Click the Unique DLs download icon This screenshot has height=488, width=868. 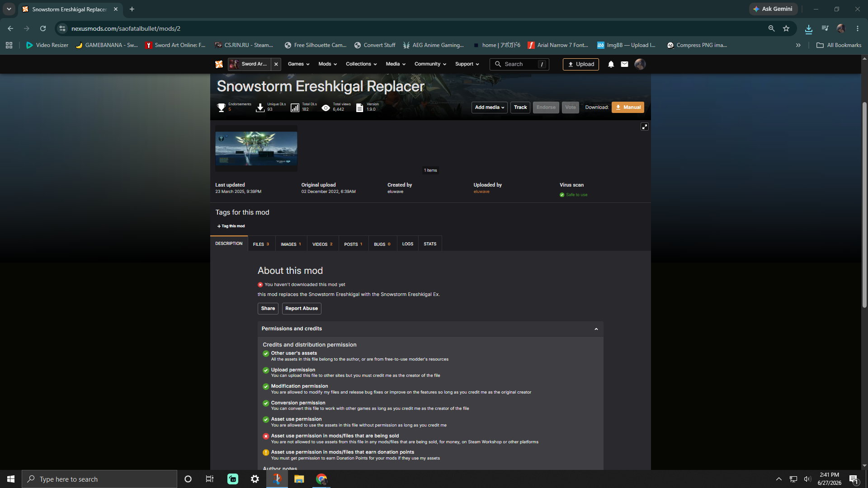coord(260,108)
